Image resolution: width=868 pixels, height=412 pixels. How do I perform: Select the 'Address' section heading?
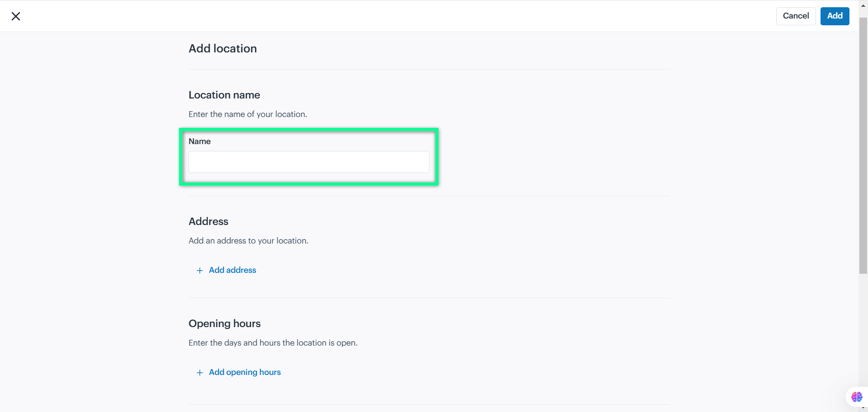tap(208, 221)
